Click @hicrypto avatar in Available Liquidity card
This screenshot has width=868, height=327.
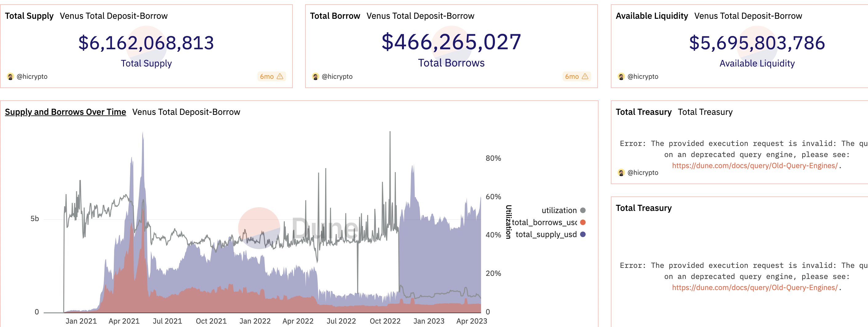(x=621, y=77)
